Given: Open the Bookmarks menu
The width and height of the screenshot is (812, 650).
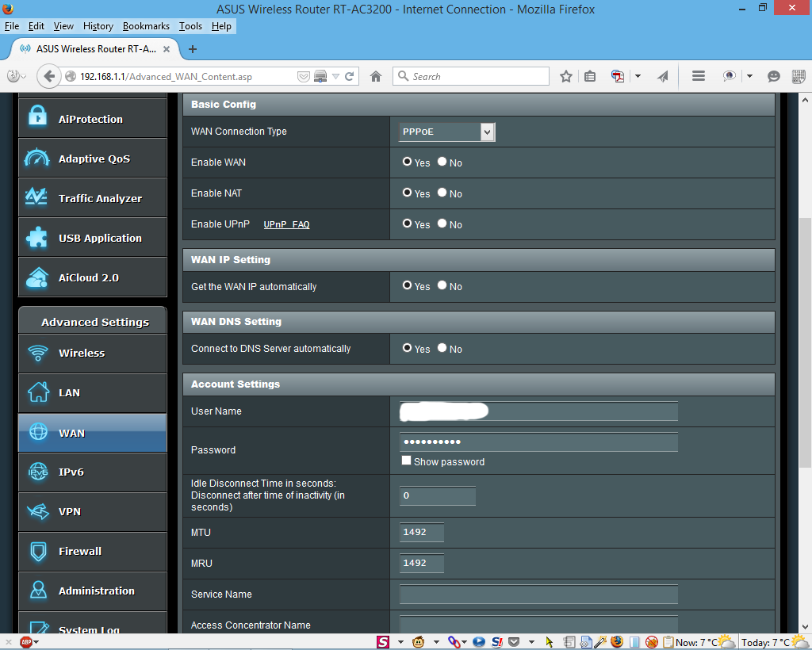Looking at the screenshot, I should point(146,26).
